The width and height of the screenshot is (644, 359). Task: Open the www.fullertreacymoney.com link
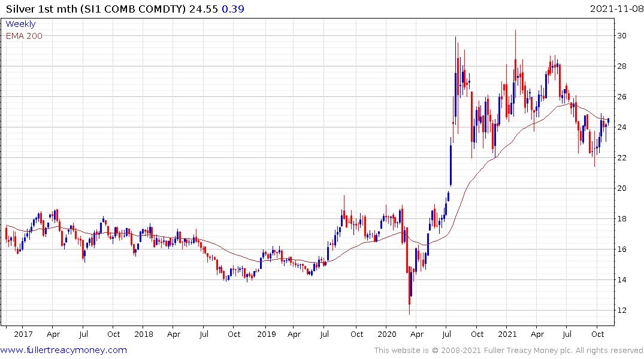[x=64, y=350]
